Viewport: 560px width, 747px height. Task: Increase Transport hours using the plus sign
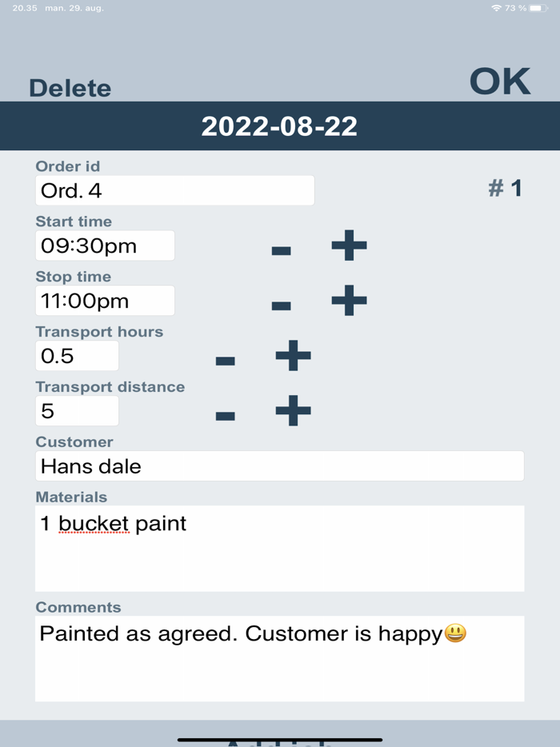pos(291,355)
